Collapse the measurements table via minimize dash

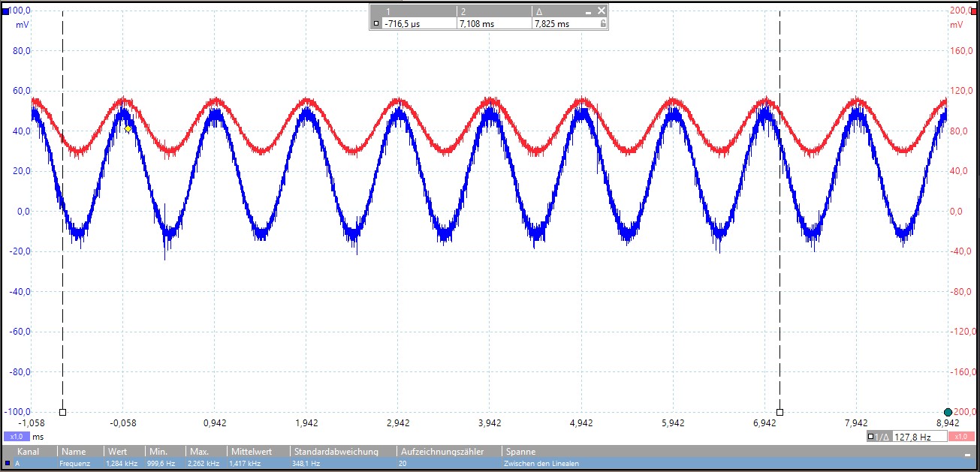pyautogui.click(x=966, y=455)
